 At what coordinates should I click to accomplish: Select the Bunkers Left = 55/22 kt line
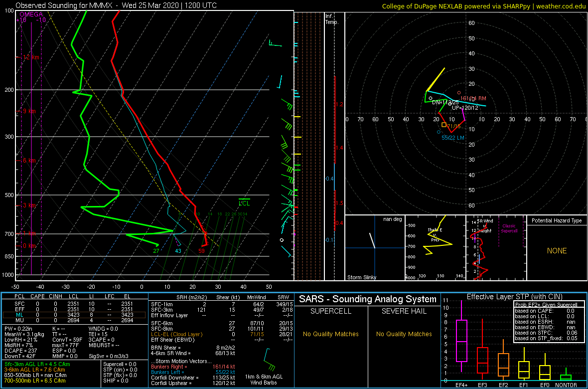pyautogui.click(x=193, y=373)
